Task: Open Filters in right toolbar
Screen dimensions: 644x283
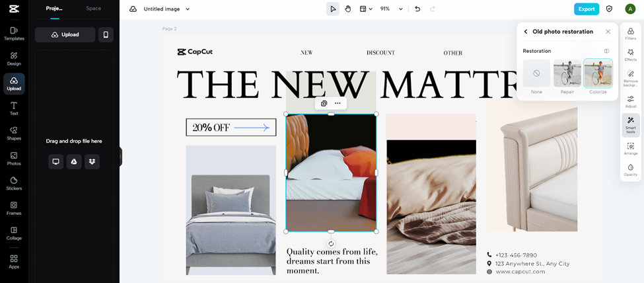Action: [630, 34]
